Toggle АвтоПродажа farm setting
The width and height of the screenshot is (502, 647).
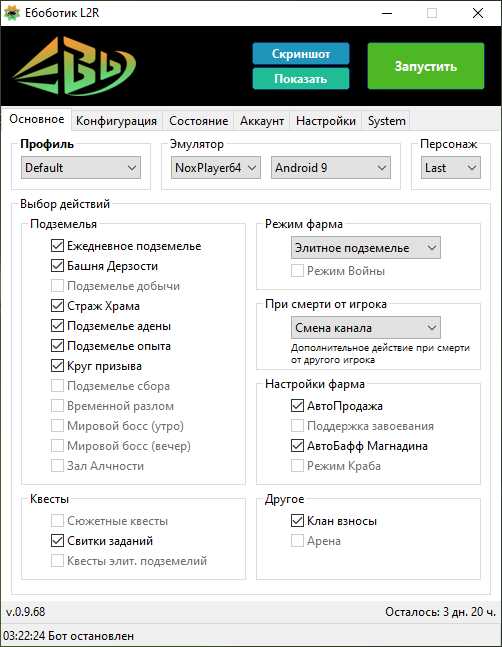point(297,406)
